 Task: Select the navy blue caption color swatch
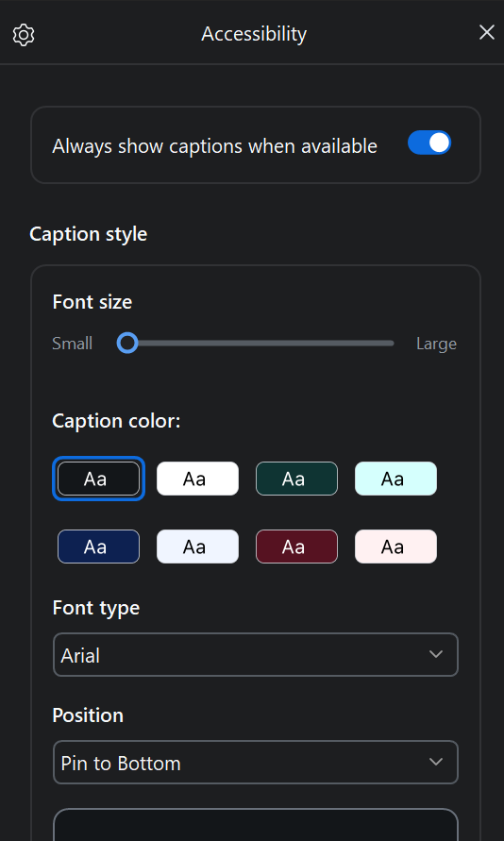point(99,547)
